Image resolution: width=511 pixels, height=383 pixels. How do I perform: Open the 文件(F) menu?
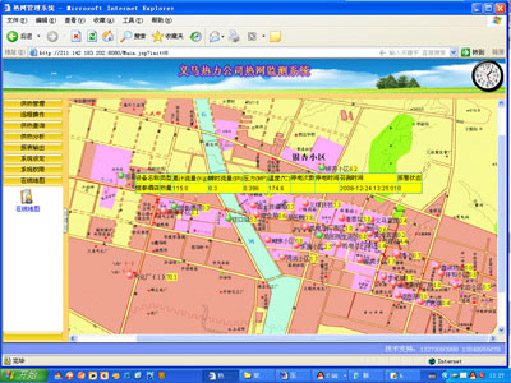tap(17, 21)
